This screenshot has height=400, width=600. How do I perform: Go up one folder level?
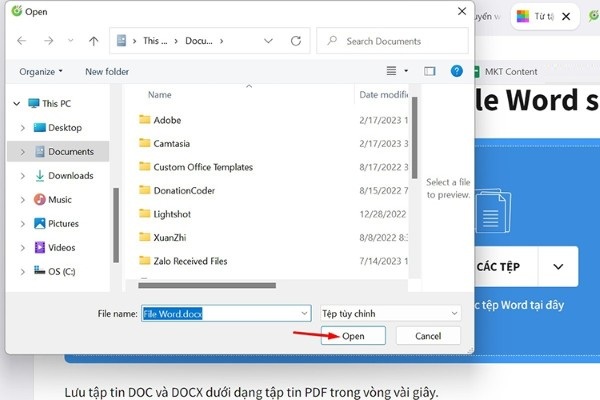click(x=93, y=41)
